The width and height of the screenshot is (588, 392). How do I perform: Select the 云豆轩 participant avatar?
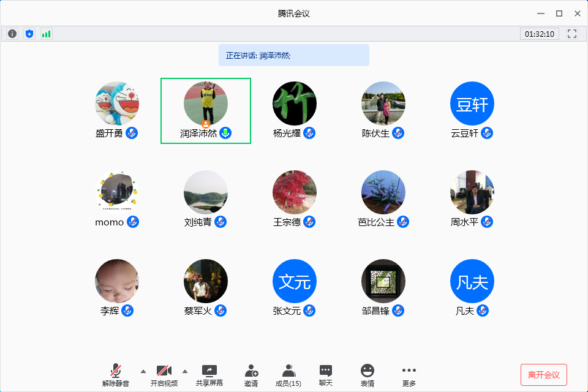click(472, 104)
